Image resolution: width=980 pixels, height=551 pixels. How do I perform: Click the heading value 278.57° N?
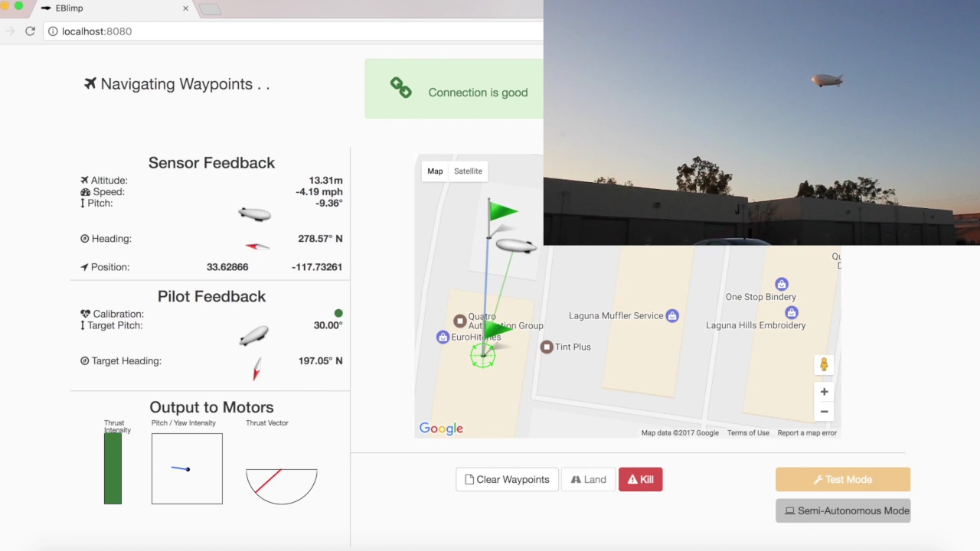pos(320,239)
